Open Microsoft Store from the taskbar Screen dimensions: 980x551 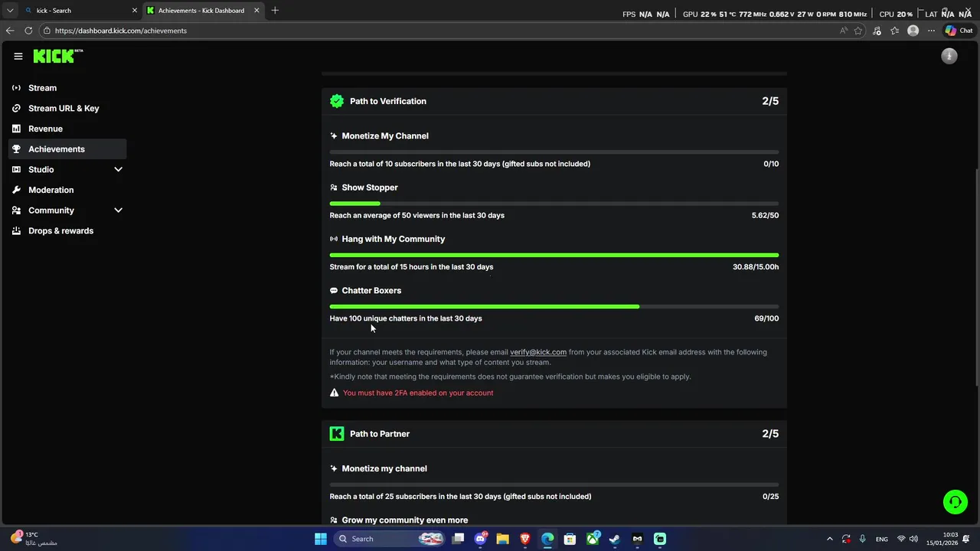pyautogui.click(x=570, y=539)
